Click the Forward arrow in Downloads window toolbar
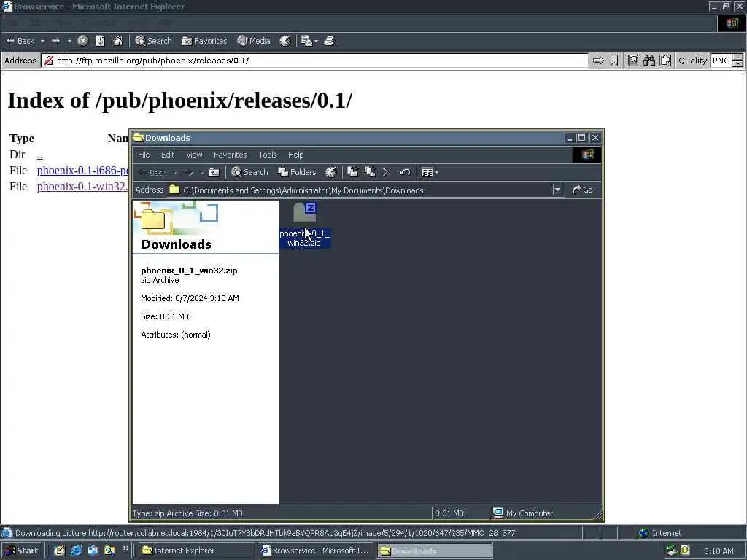This screenshot has width=747, height=560. [187, 172]
